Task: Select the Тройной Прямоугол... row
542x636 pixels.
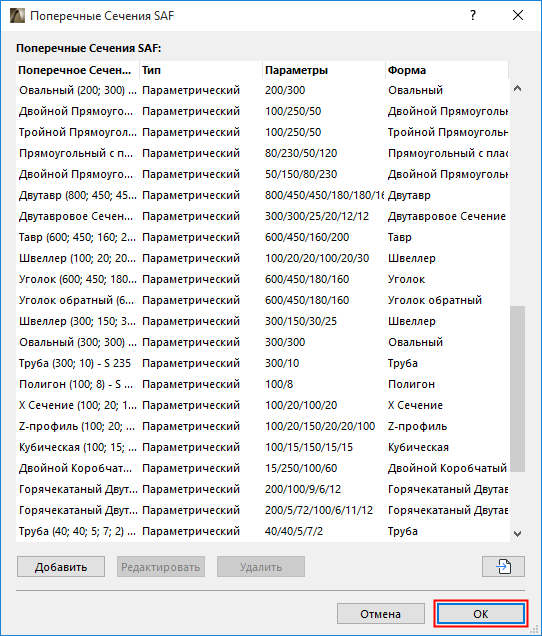Action: [x=262, y=132]
